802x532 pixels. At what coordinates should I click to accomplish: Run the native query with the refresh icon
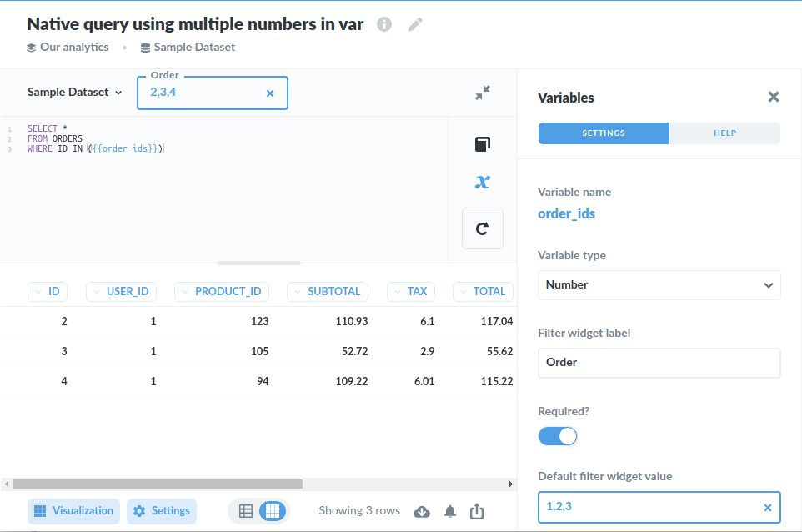[482, 228]
